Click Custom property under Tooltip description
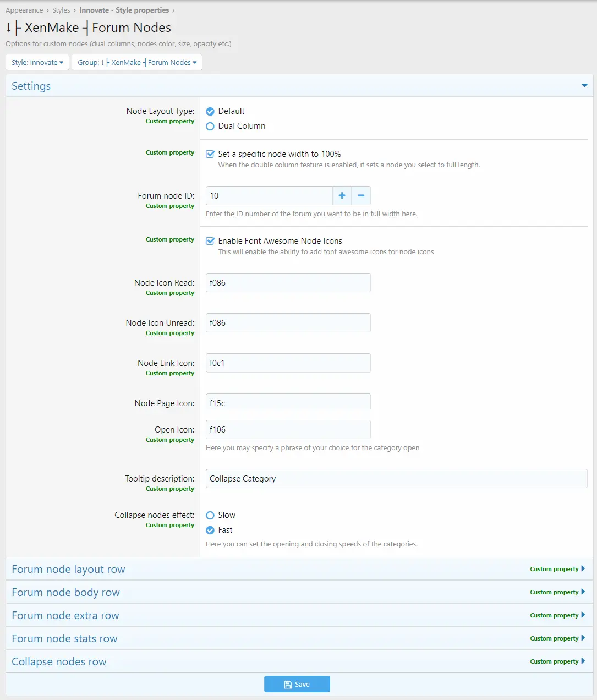 coord(170,489)
